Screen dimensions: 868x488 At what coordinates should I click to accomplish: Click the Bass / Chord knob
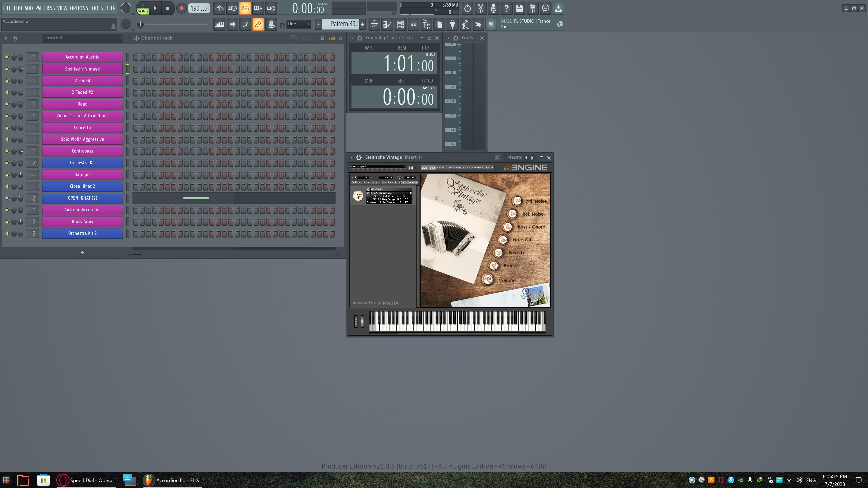click(x=507, y=227)
